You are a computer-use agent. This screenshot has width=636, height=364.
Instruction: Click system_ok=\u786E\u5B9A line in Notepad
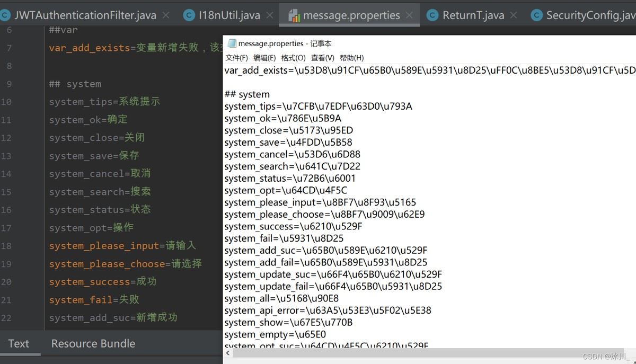282,118
